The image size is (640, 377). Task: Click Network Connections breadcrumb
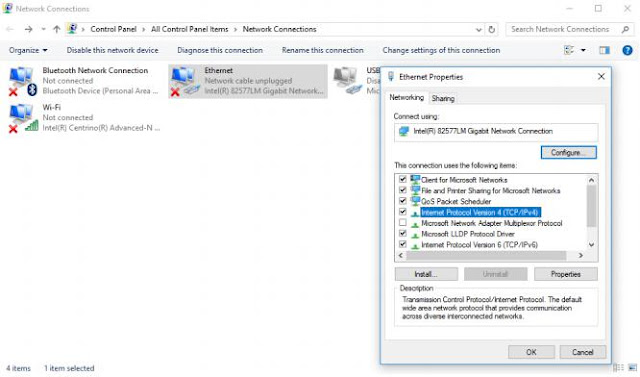click(x=279, y=29)
